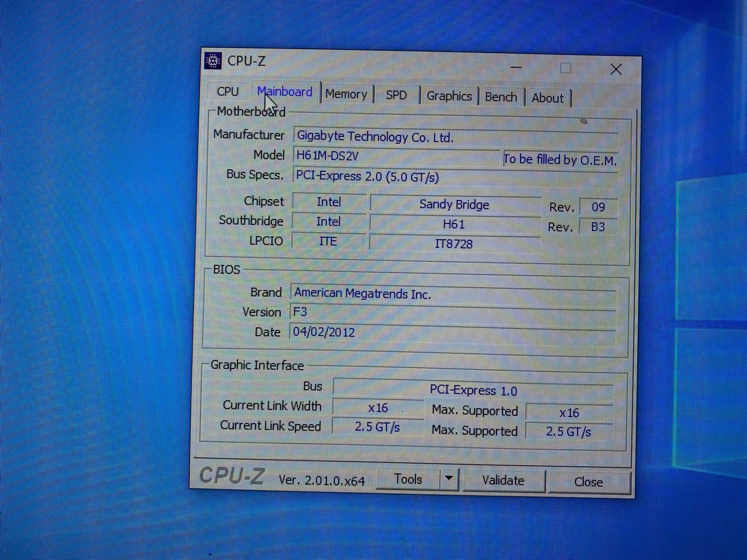This screenshot has height=560, width=747.
Task: Switch to the CPU tab
Action: click(227, 91)
